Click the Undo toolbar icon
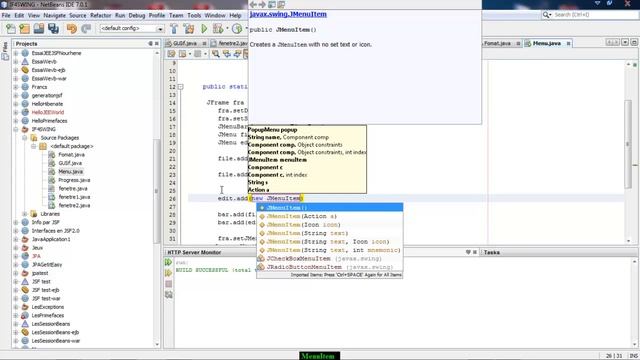This screenshot has width=640, height=360. click(72, 29)
